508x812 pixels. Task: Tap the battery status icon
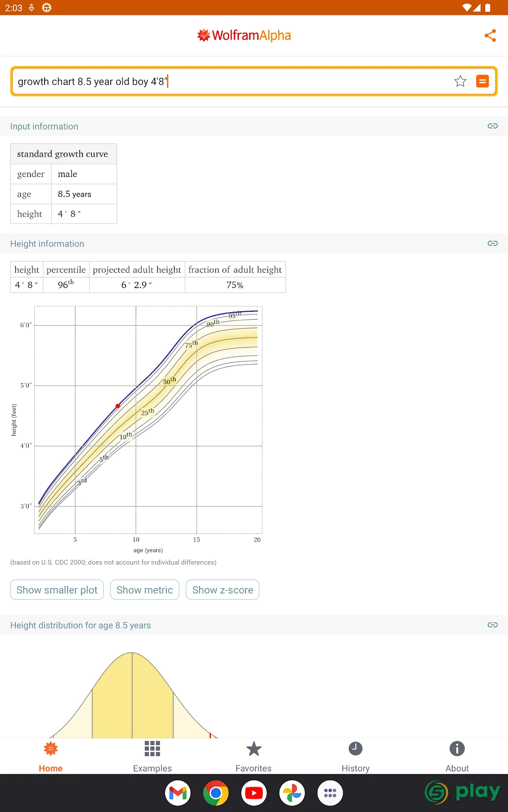point(488,7)
